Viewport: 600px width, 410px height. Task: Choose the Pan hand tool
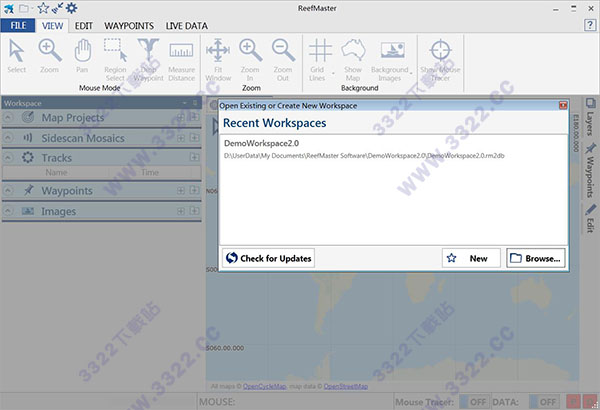point(82,56)
